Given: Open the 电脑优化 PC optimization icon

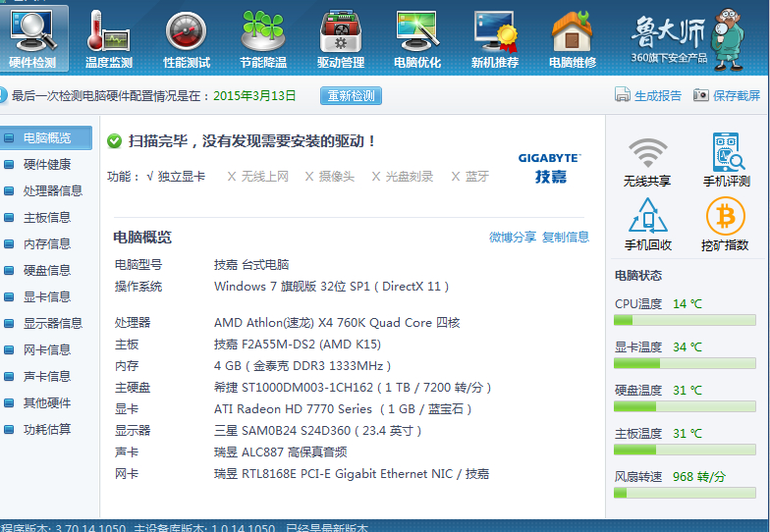Looking at the screenshot, I should tap(417, 38).
